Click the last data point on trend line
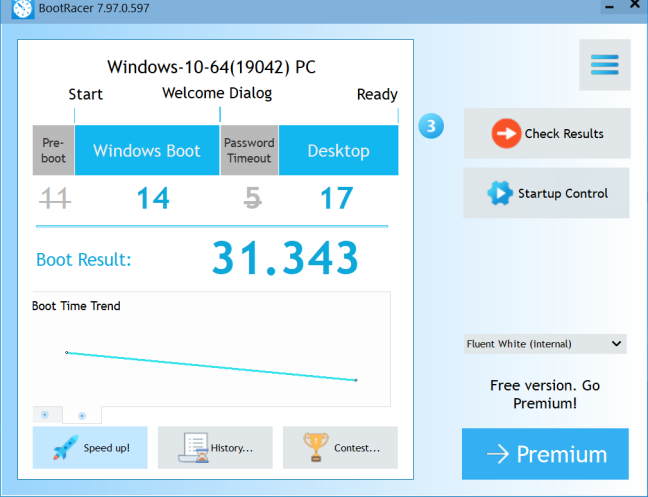648x497 pixels. click(x=356, y=380)
